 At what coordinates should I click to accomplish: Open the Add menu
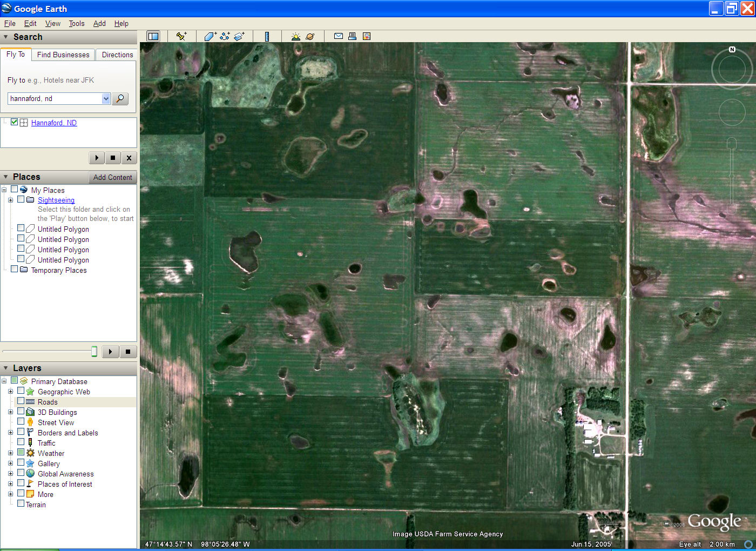point(99,23)
